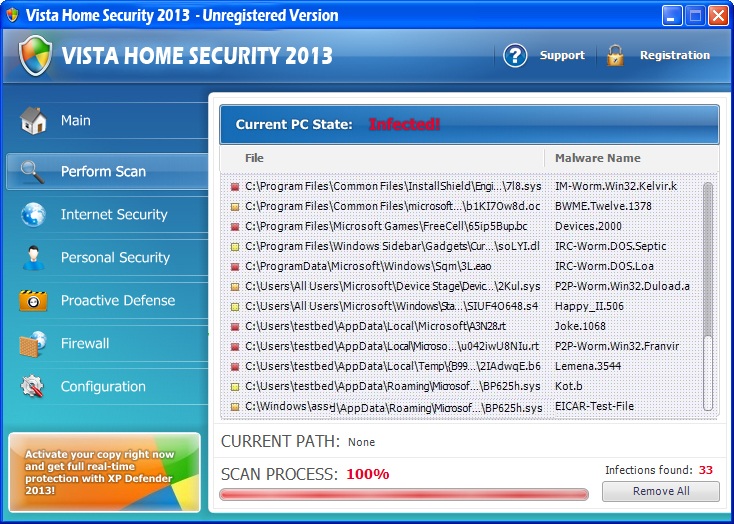
Task: Open the Main section
Action: [107, 121]
